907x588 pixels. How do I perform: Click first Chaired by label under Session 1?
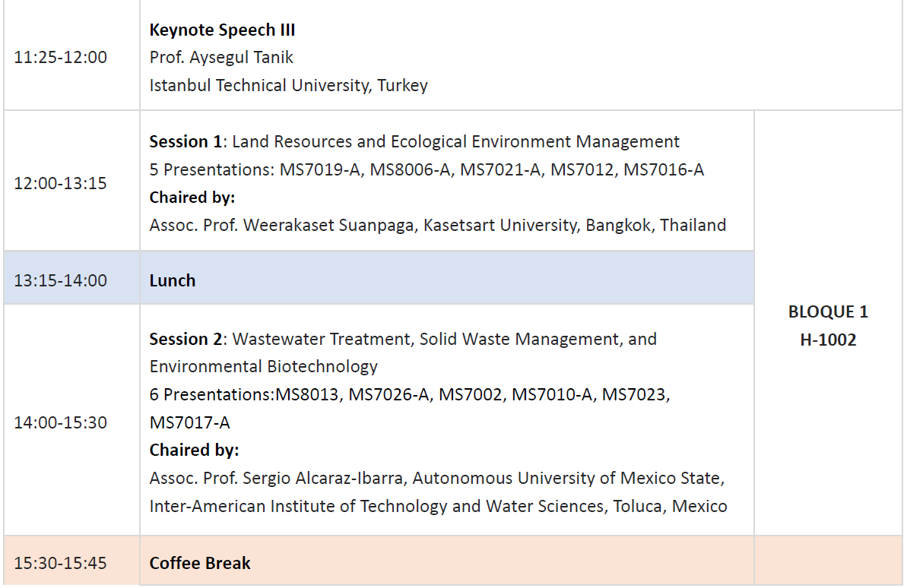coord(192,198)
